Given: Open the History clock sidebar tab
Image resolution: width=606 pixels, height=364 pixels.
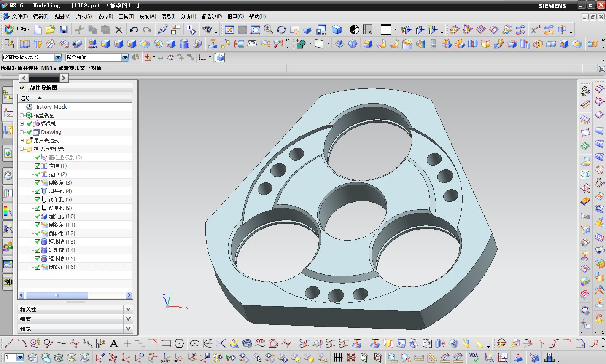Looking at the screenshot, I should (x=8, y=175).
